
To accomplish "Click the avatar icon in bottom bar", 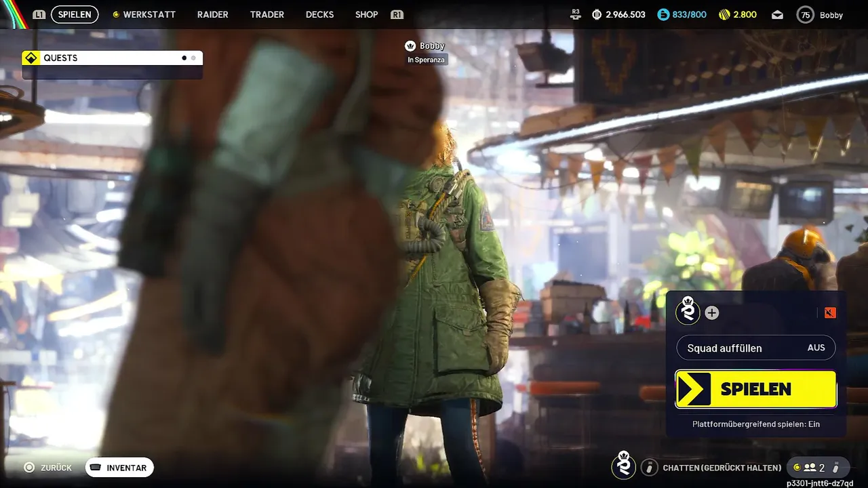I will [x=624, y=466].
